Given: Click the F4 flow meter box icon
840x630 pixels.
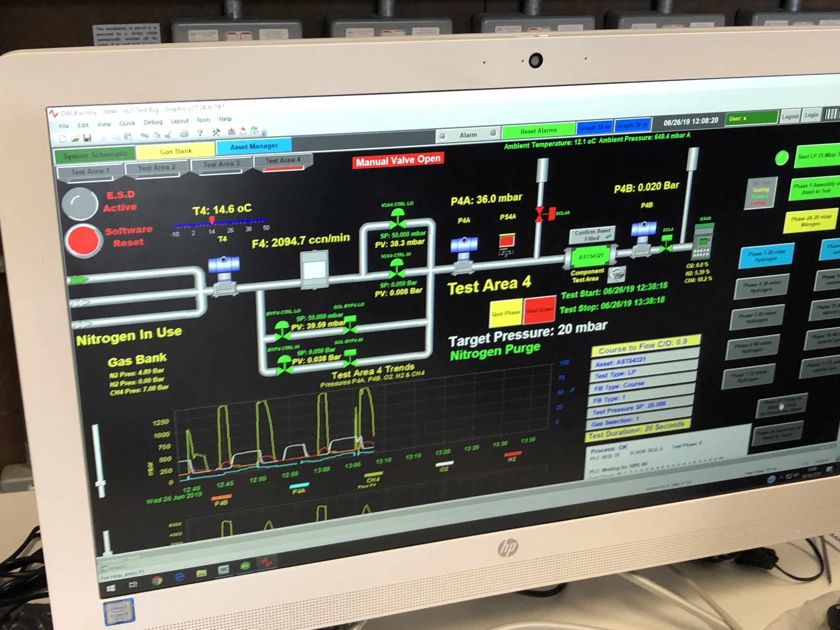Looking at the screenshot, I should [314, 269].
